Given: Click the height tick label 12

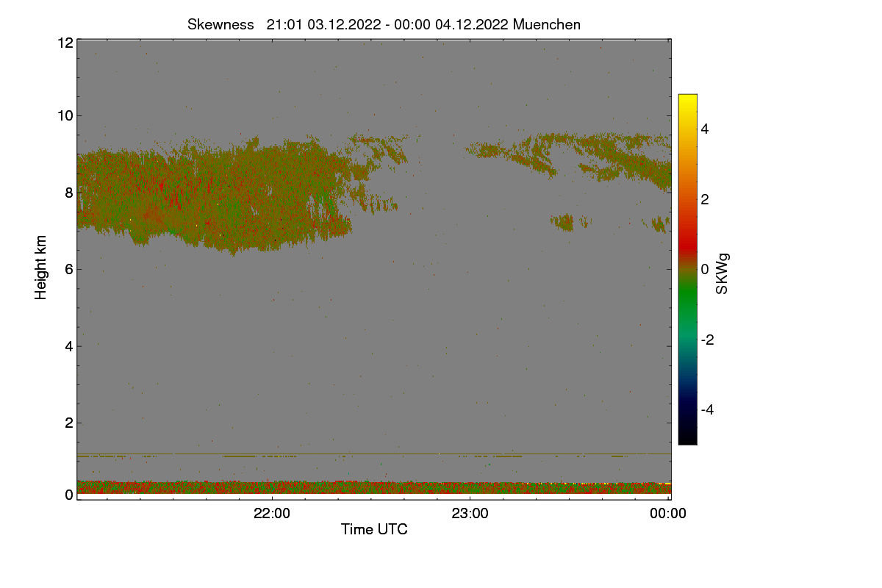Looking at the screenshot, I should coord(65,43).
